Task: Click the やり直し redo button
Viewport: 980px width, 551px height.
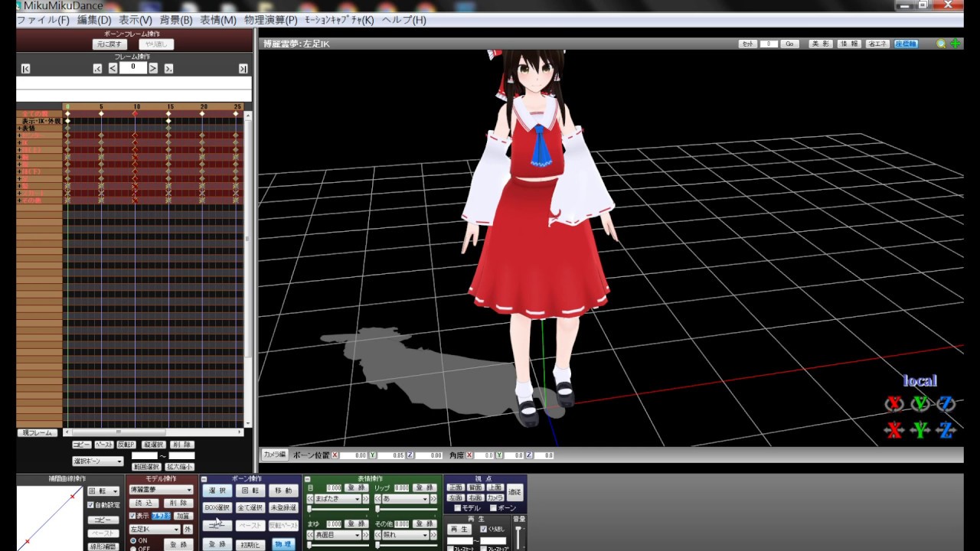Action: coord(156,44)
